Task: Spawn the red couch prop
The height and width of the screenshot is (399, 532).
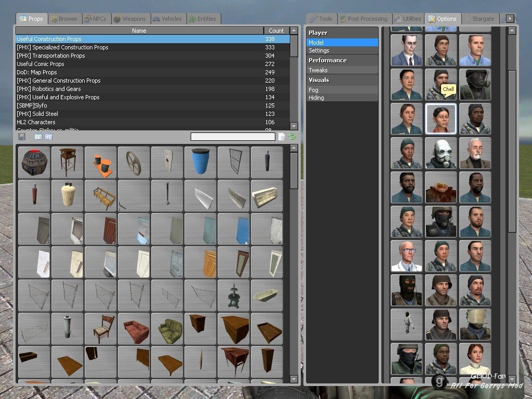Action: point(134,328)
